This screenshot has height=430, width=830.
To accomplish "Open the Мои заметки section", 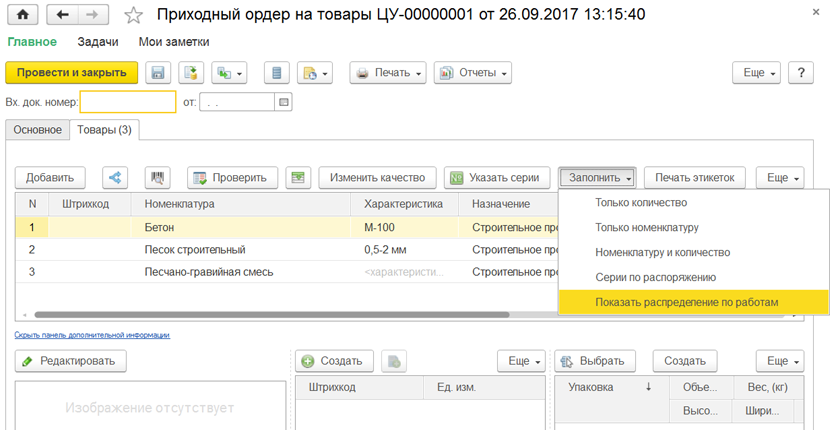I will point(174,42).
